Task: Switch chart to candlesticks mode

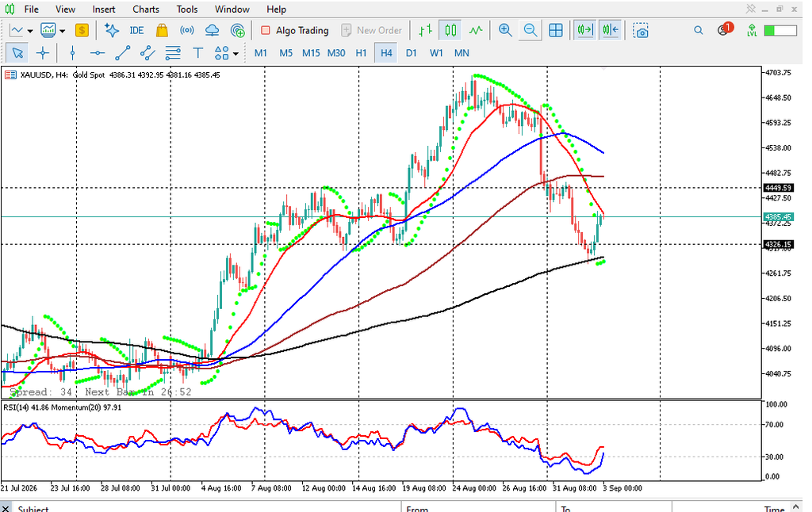Action: (450, 31)
